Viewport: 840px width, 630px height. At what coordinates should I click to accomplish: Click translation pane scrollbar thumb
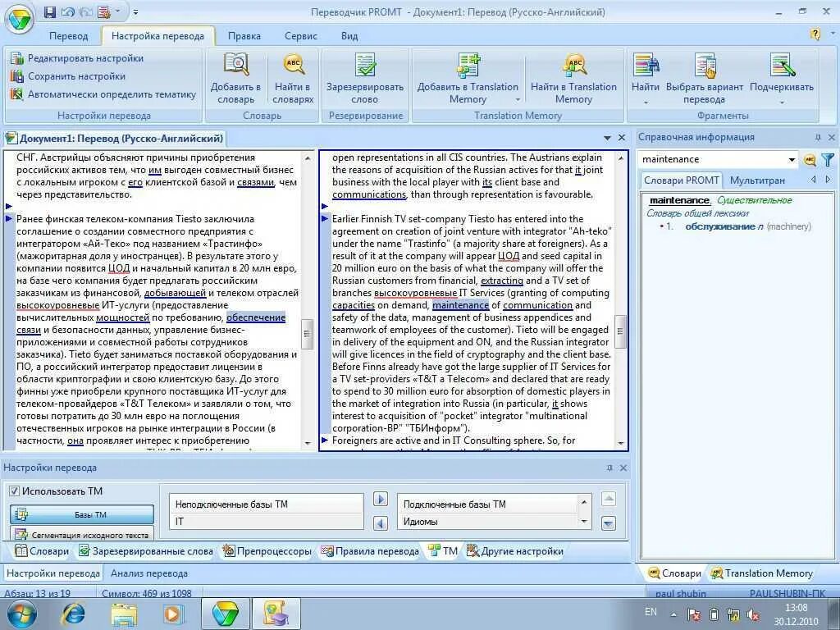pos(620,331)
